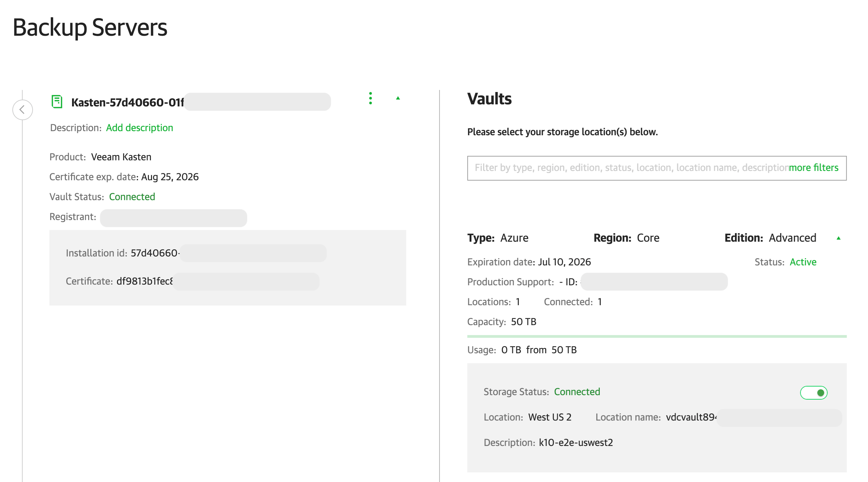The image size is (868, 482).
Task: Click the Installation id value
Action: click(154, 253)
